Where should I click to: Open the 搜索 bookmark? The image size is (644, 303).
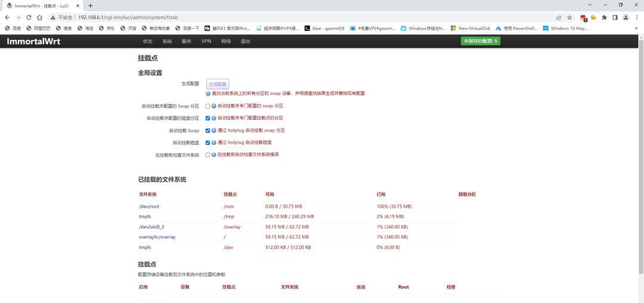click(64, 28)
